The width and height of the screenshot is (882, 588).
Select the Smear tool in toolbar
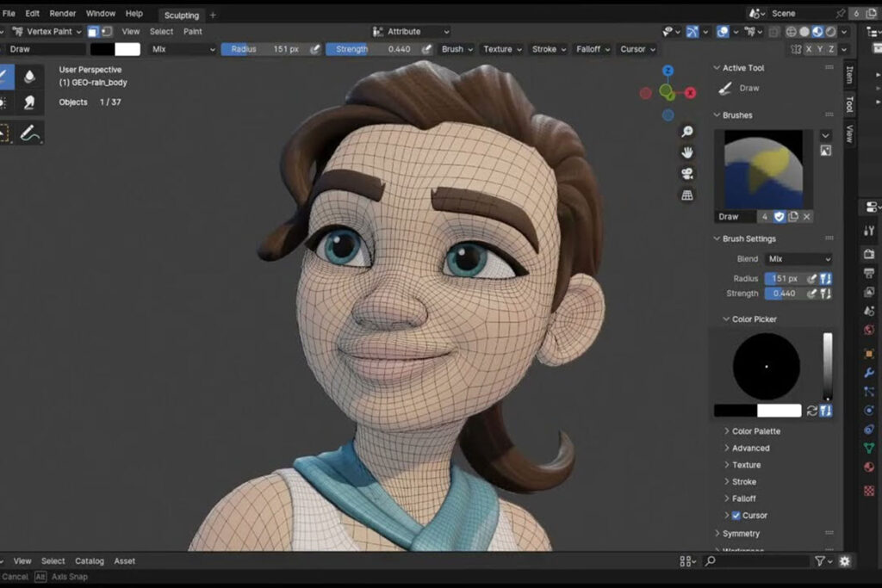coord(29,102)
